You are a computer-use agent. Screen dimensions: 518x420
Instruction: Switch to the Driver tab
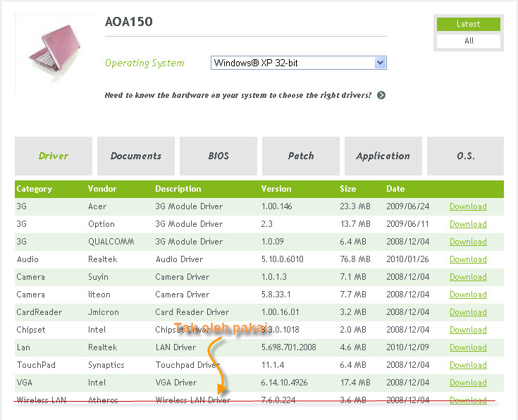[x=54, y=156]
